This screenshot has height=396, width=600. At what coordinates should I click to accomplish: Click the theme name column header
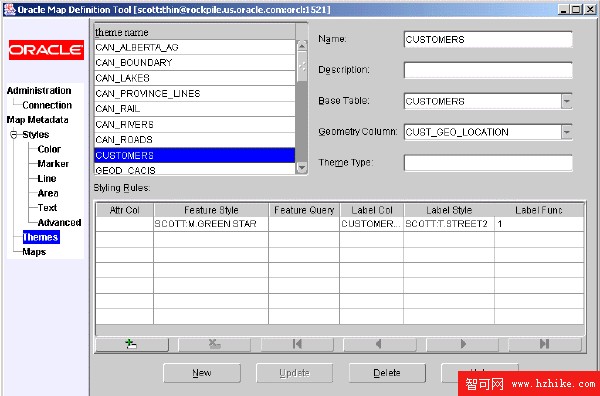[195, 32]
